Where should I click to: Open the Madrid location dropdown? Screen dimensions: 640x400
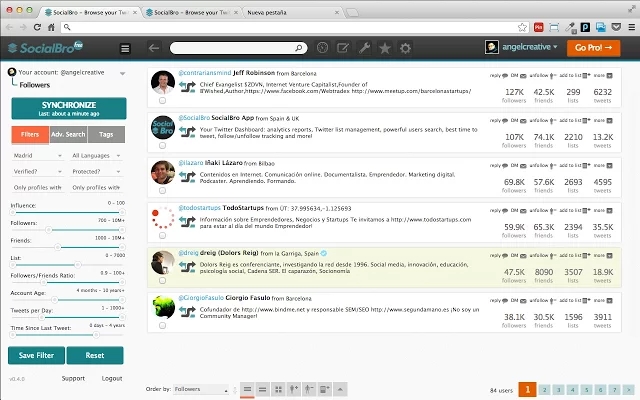tap(36, 156)
